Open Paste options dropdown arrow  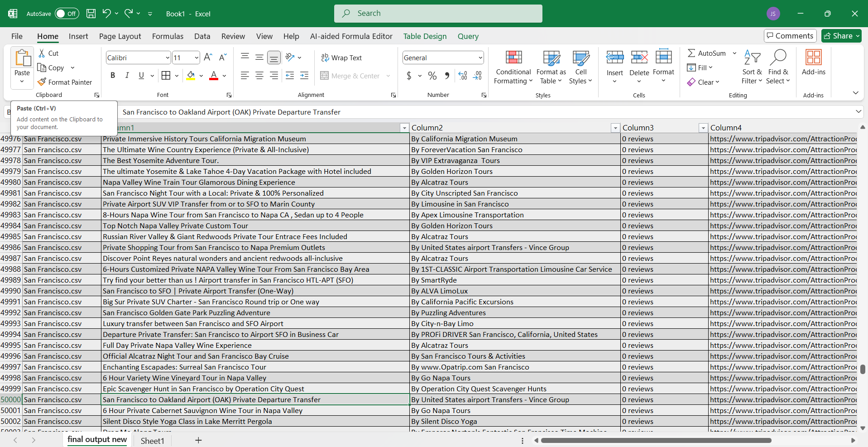tap(22, 82)
